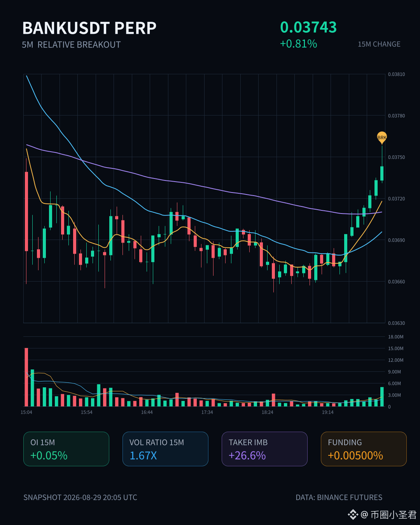Click the last green volume bar

point(382,397)
